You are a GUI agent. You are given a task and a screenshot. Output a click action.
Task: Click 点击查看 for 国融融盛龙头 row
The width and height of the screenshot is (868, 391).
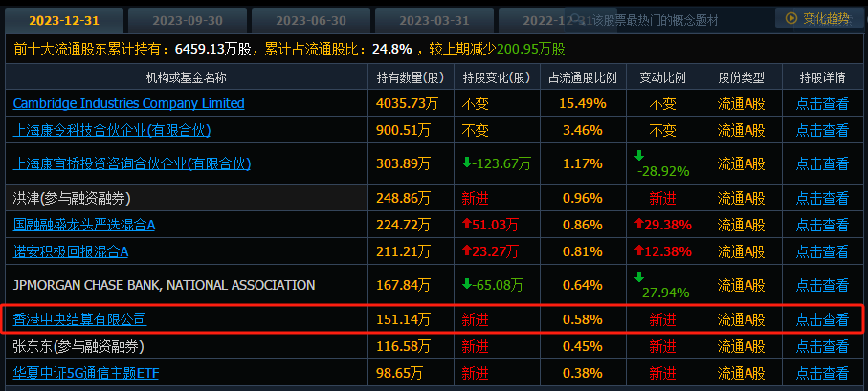(x=822, y=225)
